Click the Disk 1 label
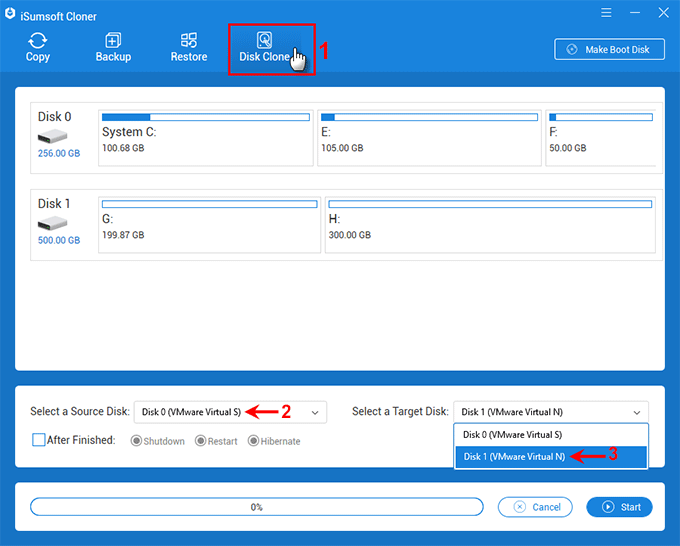This screenshot has height=546, width=680. pyautogui.click(x=54, y=203)
